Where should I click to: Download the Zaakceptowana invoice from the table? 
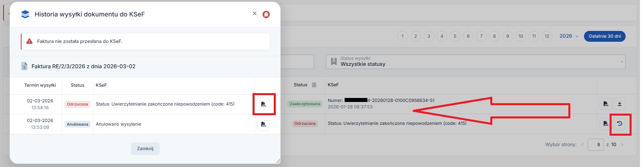(620, 104)
